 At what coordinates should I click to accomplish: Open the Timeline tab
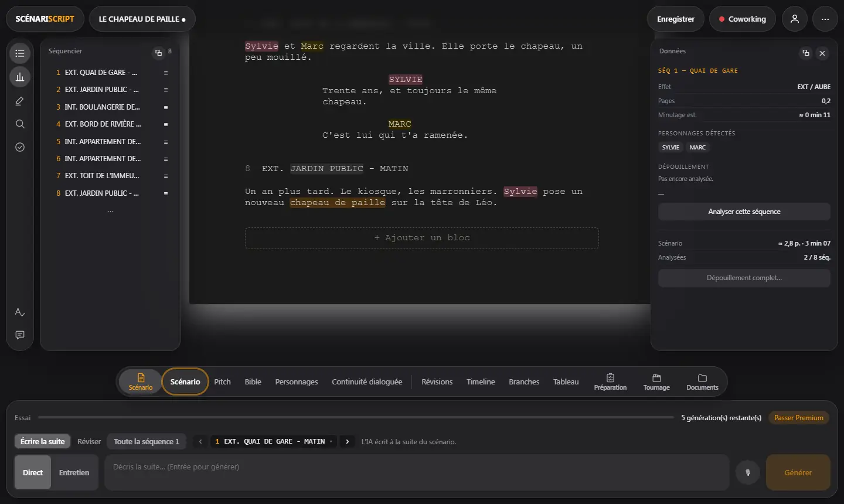481,382
